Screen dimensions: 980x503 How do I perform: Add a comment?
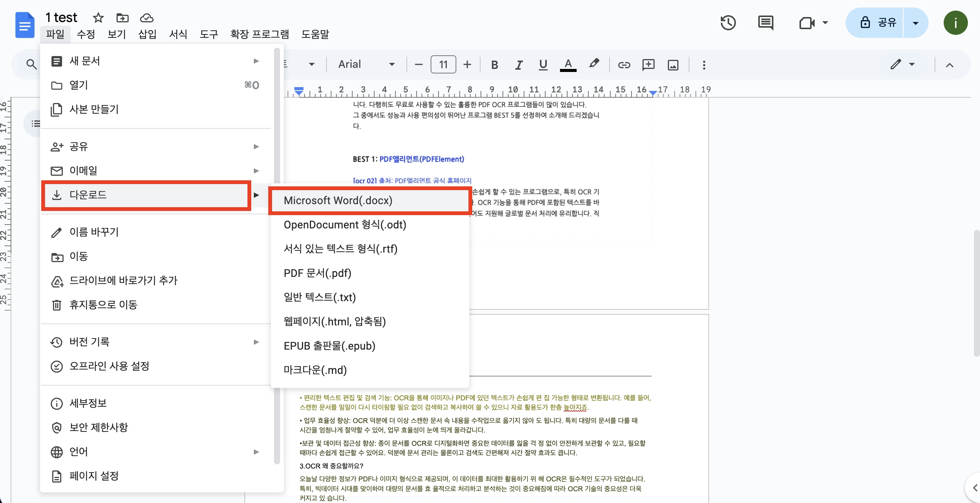(648, 64)
